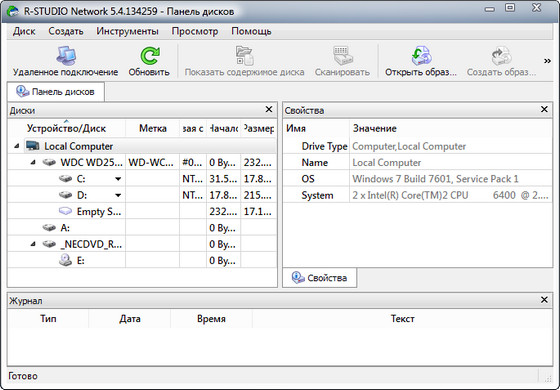Expand the toolbar overflow chevron
This screenshot has height=390, width=560.
[547, 61]
